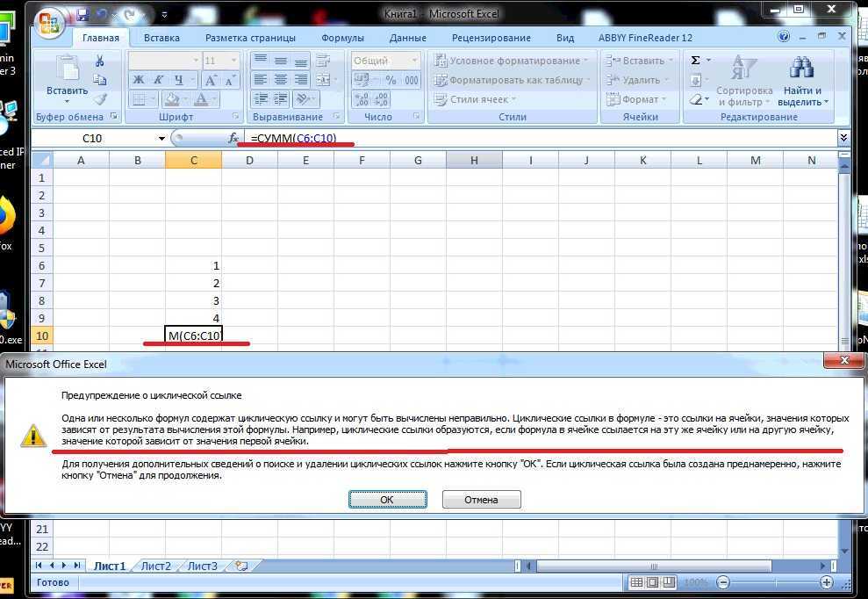Toggle bold Ж formatting

click(x=139, y=80)
